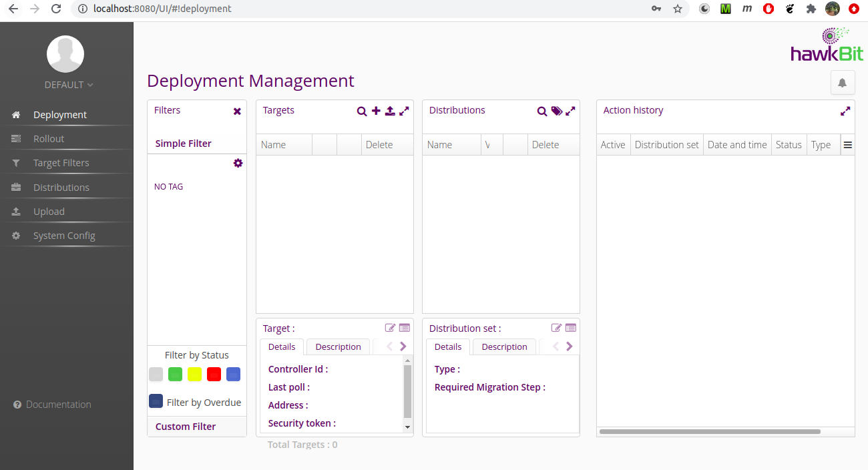Image resolution: width=868 pixels, height=470 pixels.
Task: Open the Documentation link
Action: [x=59, y=405]
